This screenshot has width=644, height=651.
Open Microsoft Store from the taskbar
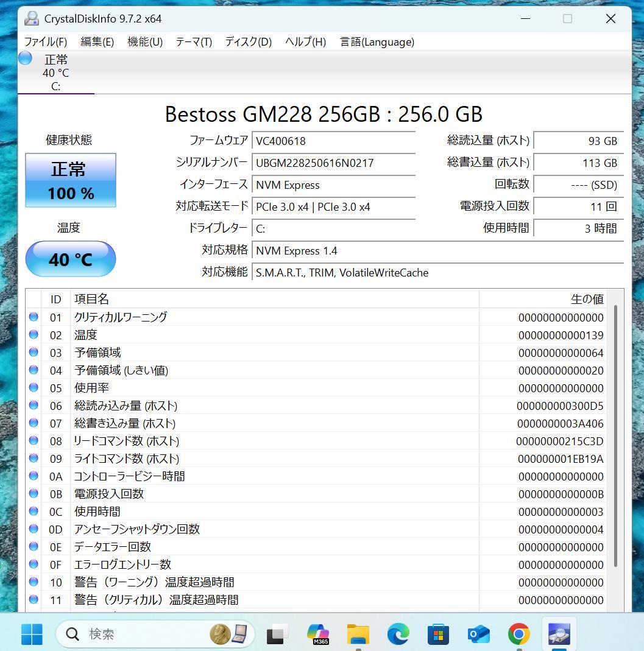pyautogui.click(x=439, y=634)
